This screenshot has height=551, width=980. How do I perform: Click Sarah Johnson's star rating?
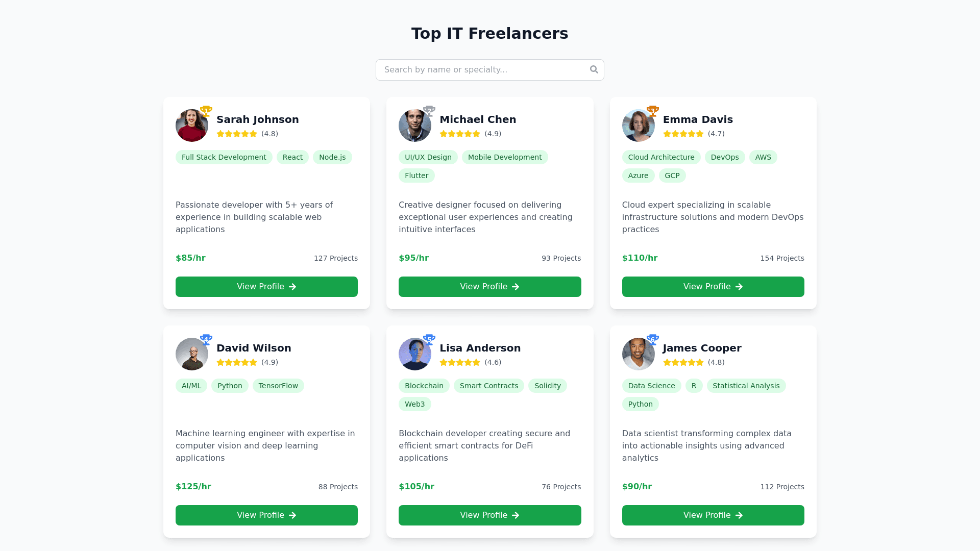pos(237,134)
